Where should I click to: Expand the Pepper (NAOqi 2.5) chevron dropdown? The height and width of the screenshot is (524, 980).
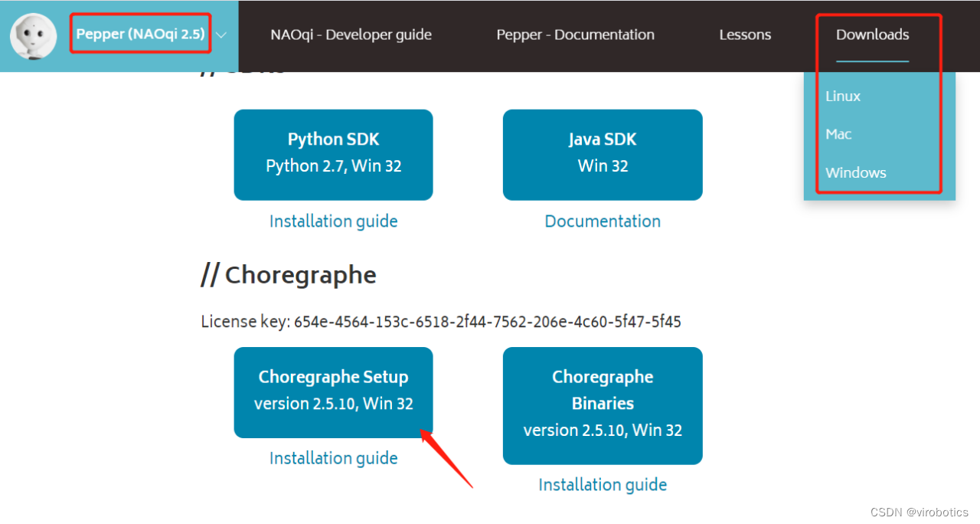click(x=221, y=35)
